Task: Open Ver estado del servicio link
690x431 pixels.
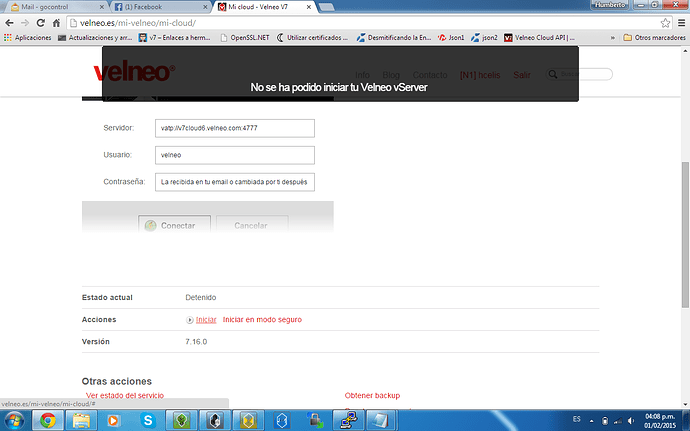Action: point(125,395)
